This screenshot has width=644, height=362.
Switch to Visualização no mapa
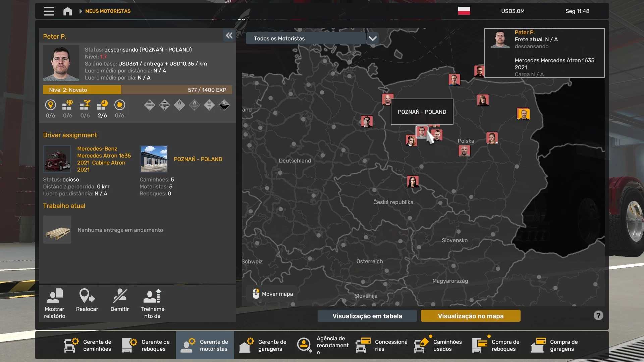click(x=470, y=316)
